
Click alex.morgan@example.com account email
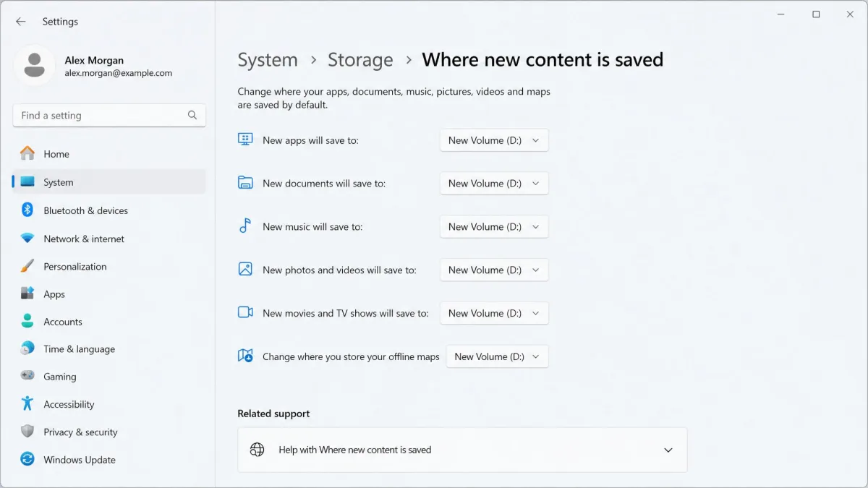point(119,73)
